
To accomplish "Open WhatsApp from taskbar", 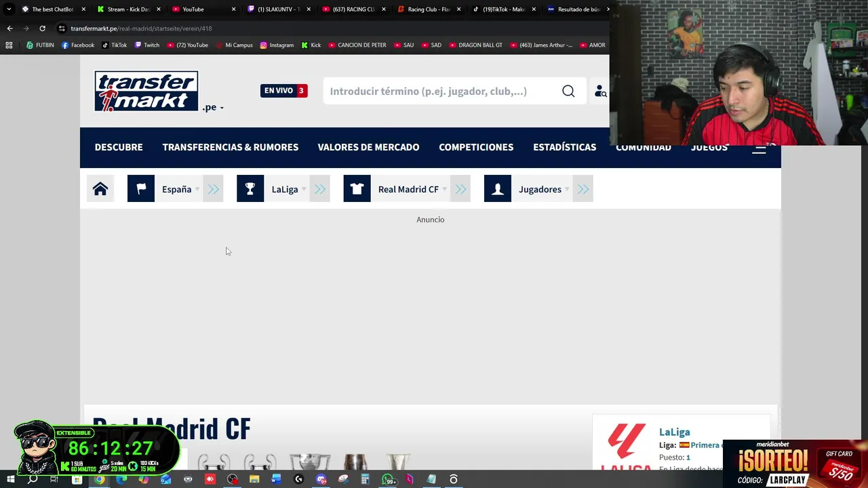I will 388,479.
